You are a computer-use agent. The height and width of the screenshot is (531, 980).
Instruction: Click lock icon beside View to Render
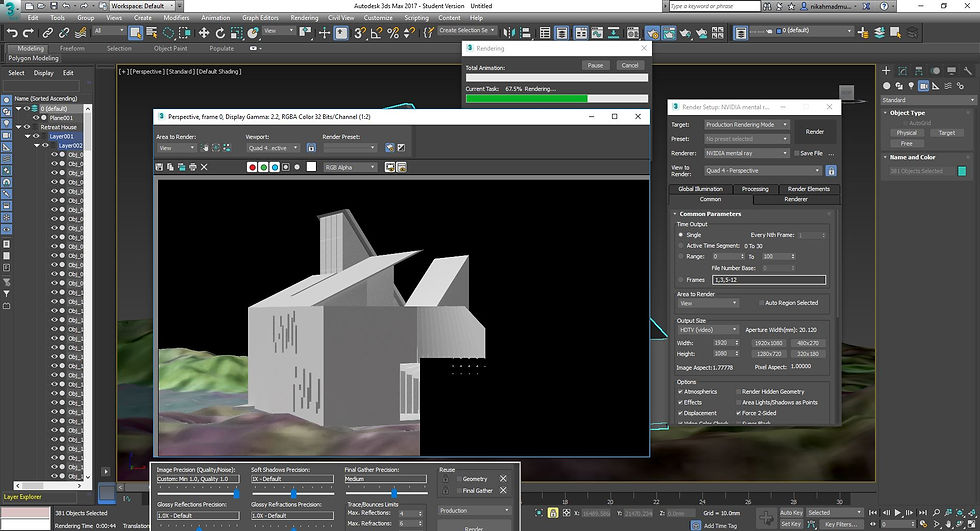[x=831, y=171]
